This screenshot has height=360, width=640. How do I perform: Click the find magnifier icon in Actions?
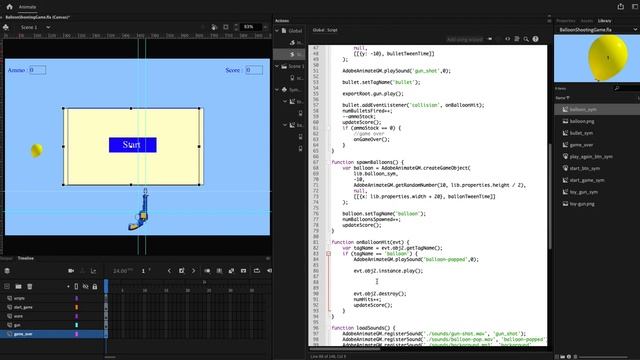526,39
